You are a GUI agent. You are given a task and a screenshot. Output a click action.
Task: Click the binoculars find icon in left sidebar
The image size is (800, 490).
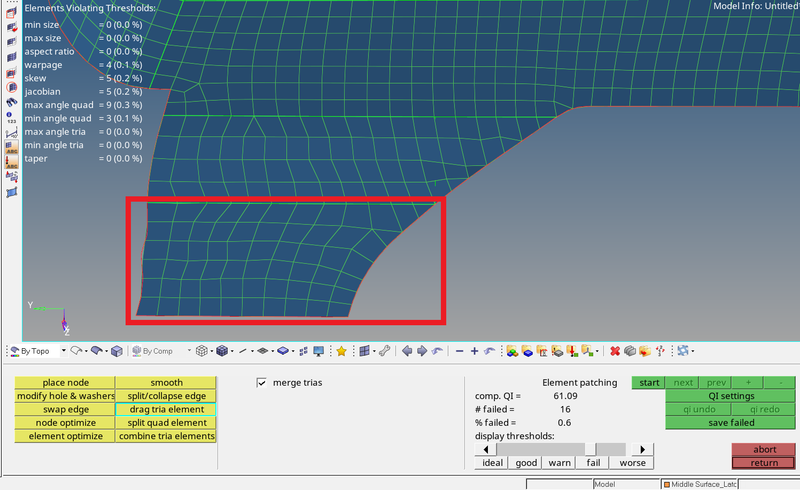click(x=11, y=101)
